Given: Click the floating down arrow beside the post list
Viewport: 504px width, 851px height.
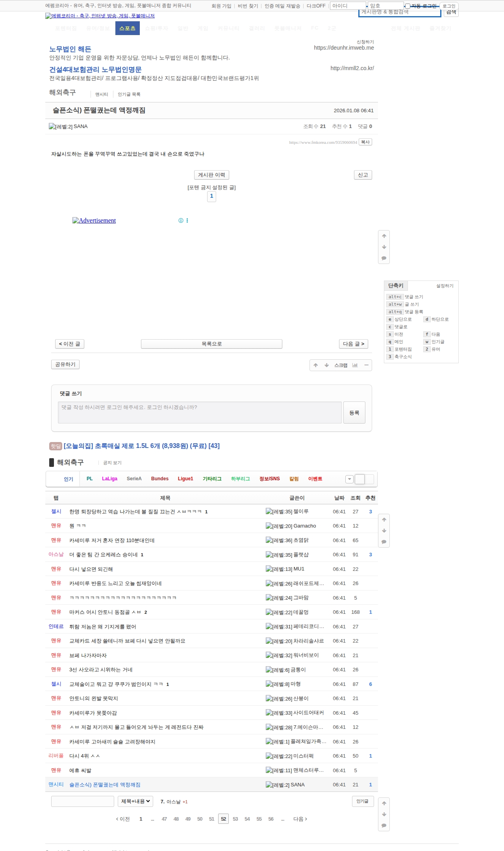Looking at the screenshot, I should coord(384,531).
